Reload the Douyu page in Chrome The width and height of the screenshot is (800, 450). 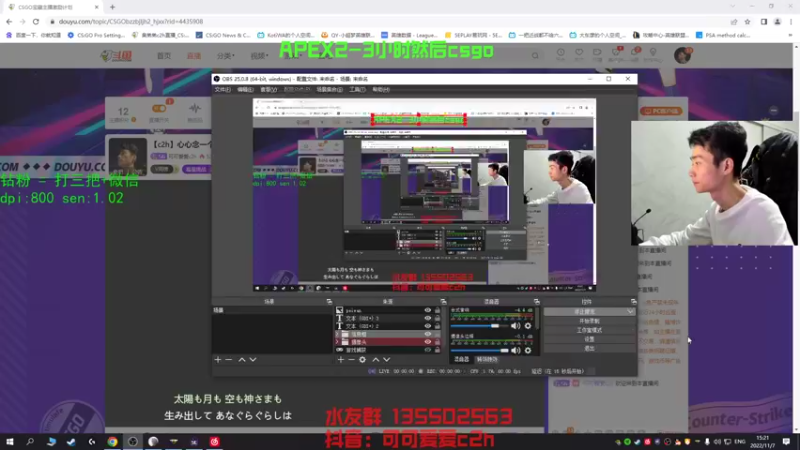pyautogui.click(x=36, y=21)
